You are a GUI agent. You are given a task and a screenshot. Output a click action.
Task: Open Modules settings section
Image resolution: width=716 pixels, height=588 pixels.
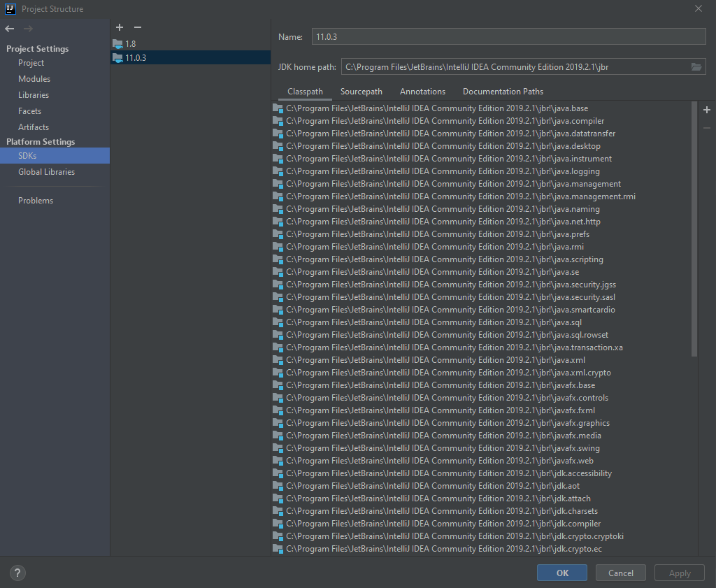coord(34,79)
